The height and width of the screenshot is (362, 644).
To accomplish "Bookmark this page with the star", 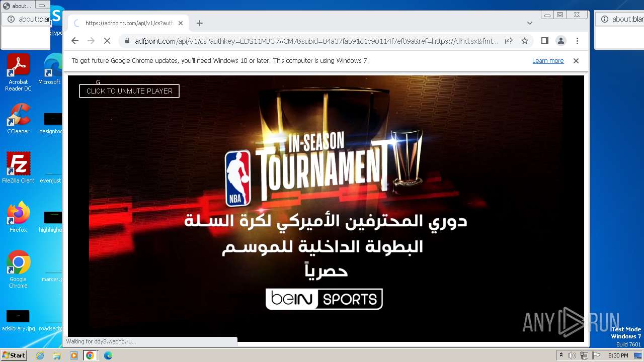I will pos(525,41).
